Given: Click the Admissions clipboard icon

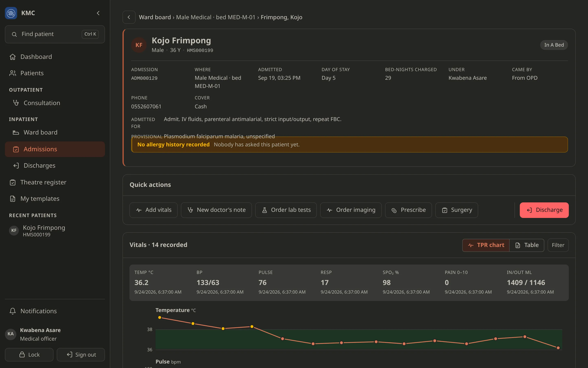Looking at the screenshot, I should 16,149.
